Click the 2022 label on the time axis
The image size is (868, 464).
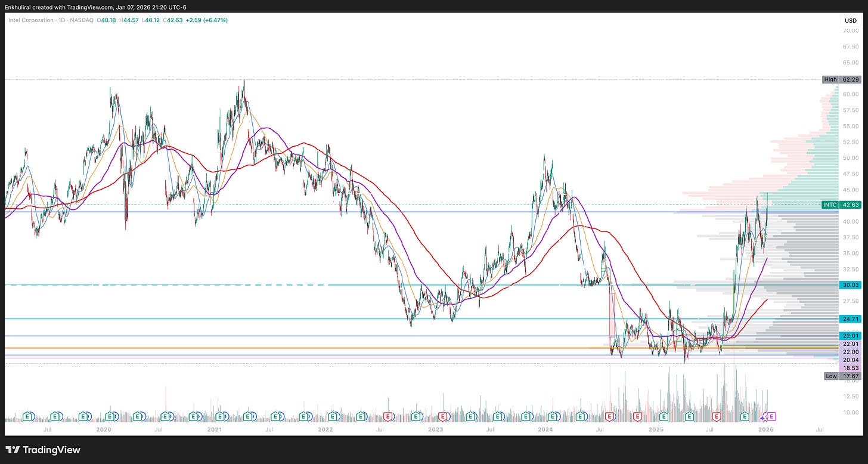(x=325, y=429)
